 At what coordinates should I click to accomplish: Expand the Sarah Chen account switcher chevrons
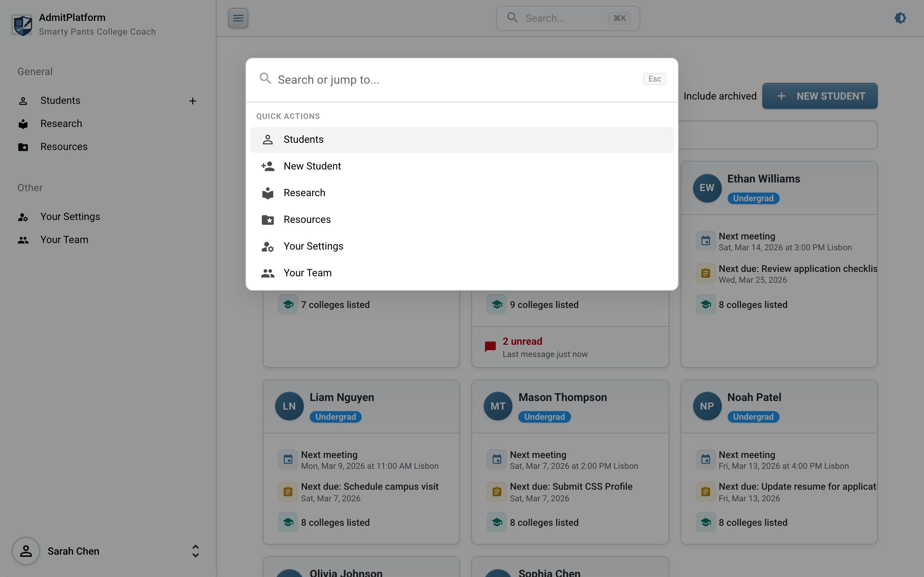coord(195,551)
